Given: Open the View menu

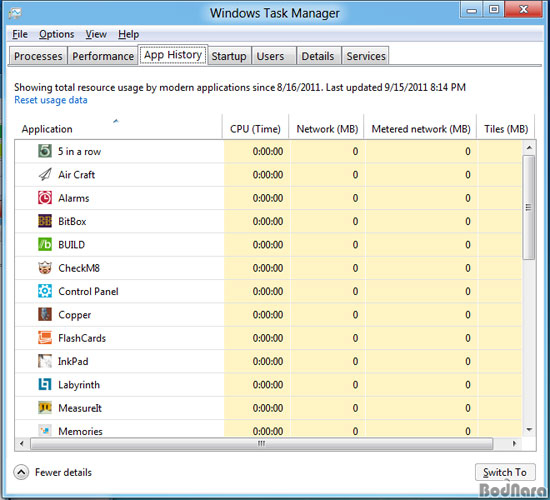Looking at the screenshot, I should tap(96, 34).
